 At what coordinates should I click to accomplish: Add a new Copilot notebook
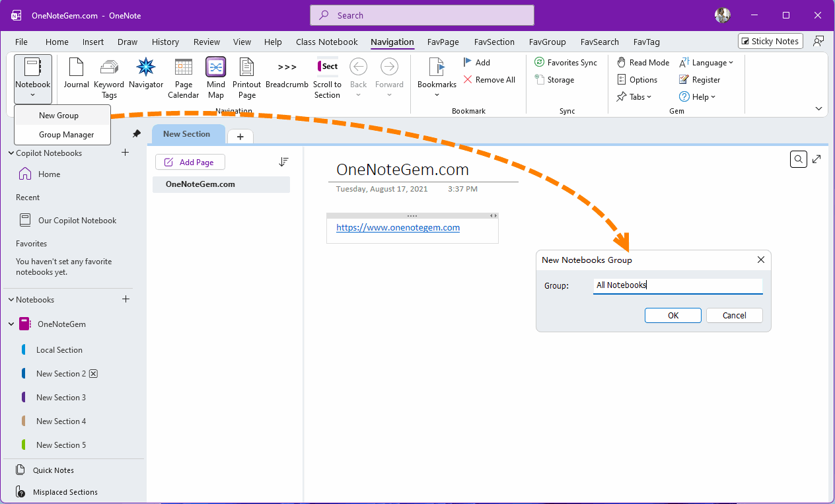point(126,153)
